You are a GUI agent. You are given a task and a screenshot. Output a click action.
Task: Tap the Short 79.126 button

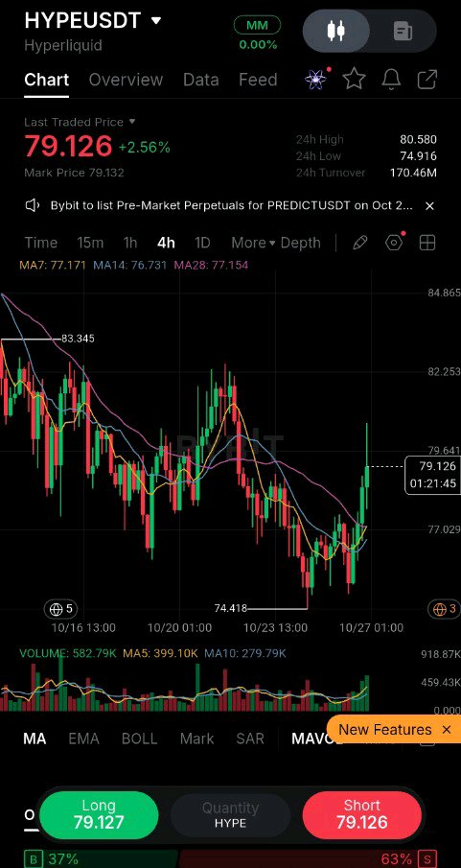(362, 814)
